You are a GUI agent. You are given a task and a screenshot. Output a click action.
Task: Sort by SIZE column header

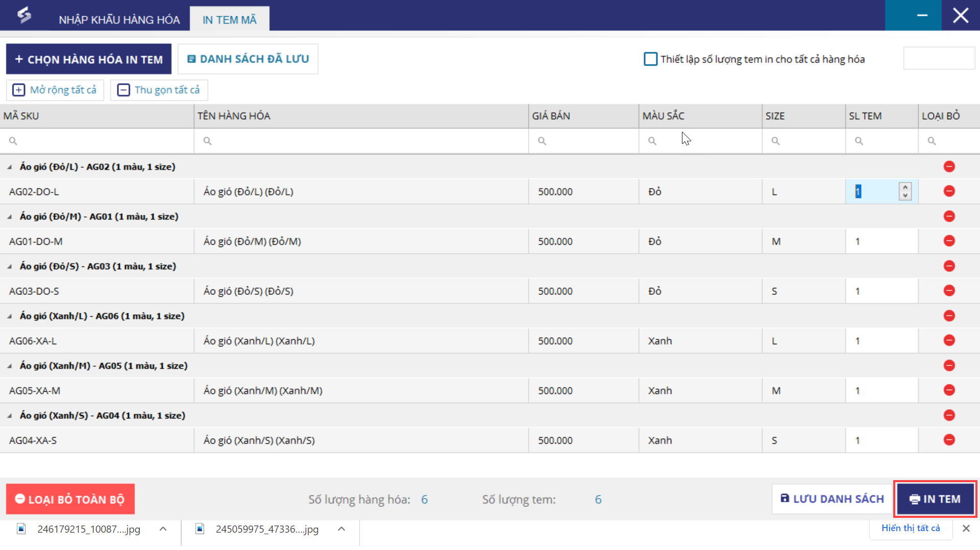point(804,116)
